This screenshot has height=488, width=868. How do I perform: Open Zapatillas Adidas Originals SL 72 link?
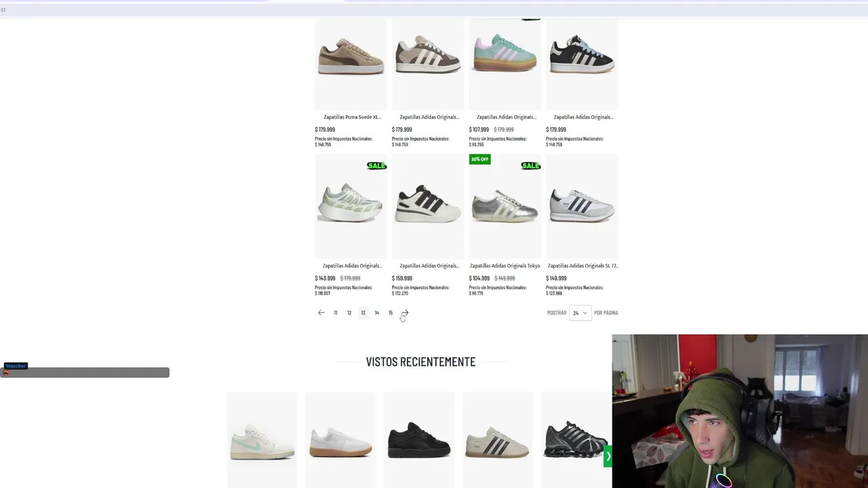coord(583,266)
